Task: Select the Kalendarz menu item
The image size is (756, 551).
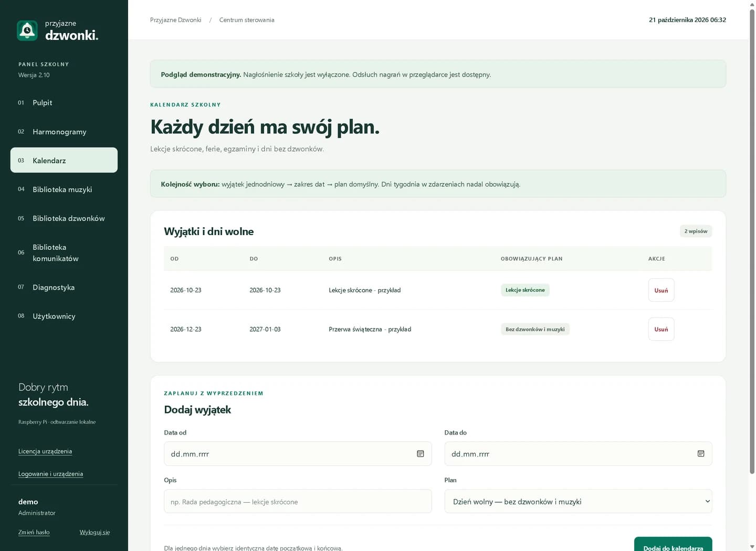Action: [x=64, y=160]
